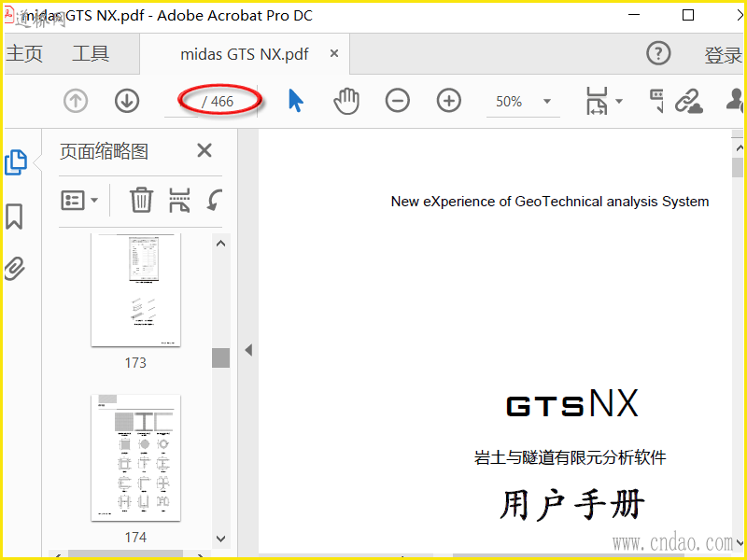Collapse the navigation pane arrow
This screenshot has height=560, width=747.
pos(248,350)
